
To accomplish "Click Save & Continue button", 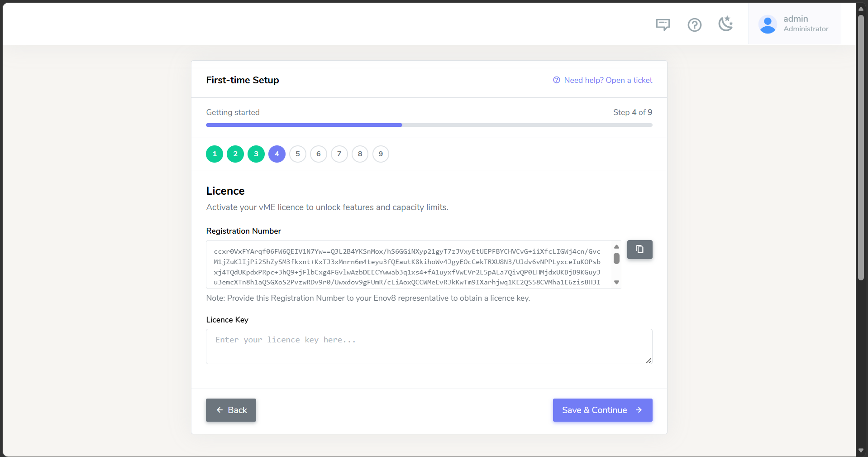I will click(602, 410).
